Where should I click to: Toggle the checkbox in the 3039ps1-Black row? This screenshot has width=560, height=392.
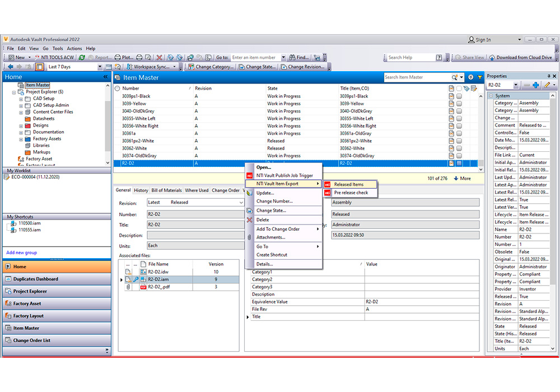459,96
